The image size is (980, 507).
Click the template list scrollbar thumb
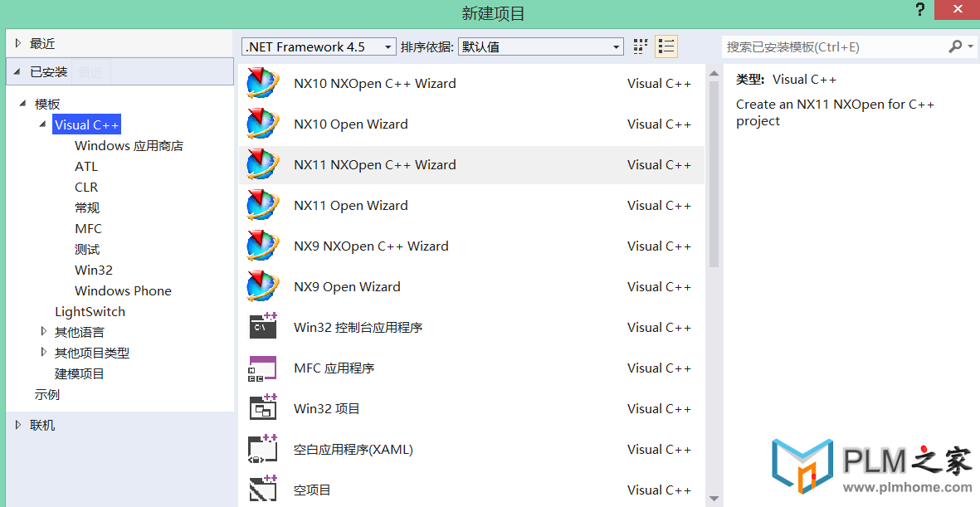pos(714,174)
